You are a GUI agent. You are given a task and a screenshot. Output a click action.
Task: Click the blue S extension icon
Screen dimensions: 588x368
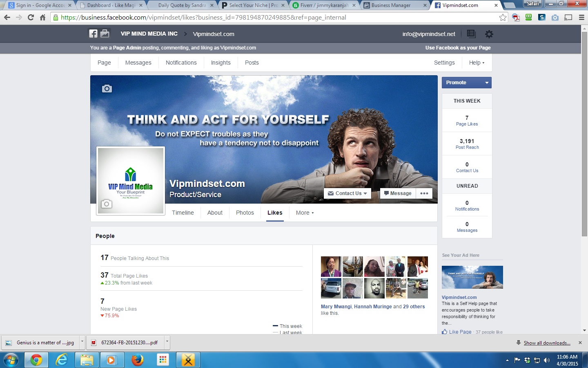click(x=542, y=17)
